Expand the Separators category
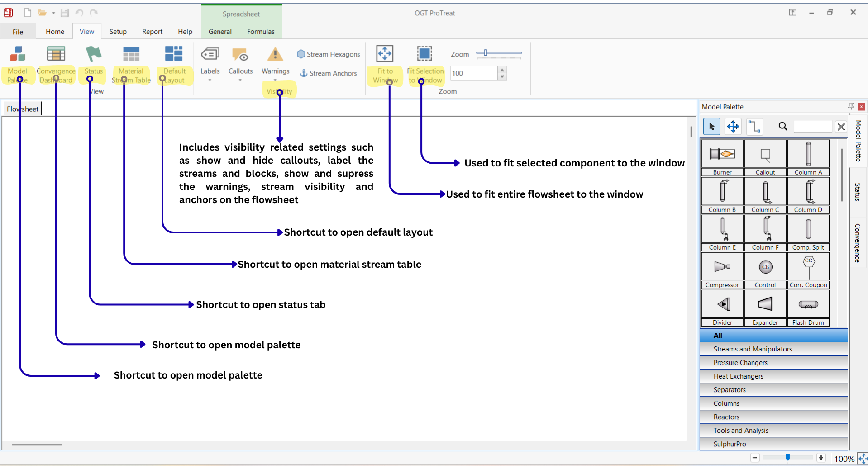The height and width of the screenshot is (469, 868). [x=773, y=390]
